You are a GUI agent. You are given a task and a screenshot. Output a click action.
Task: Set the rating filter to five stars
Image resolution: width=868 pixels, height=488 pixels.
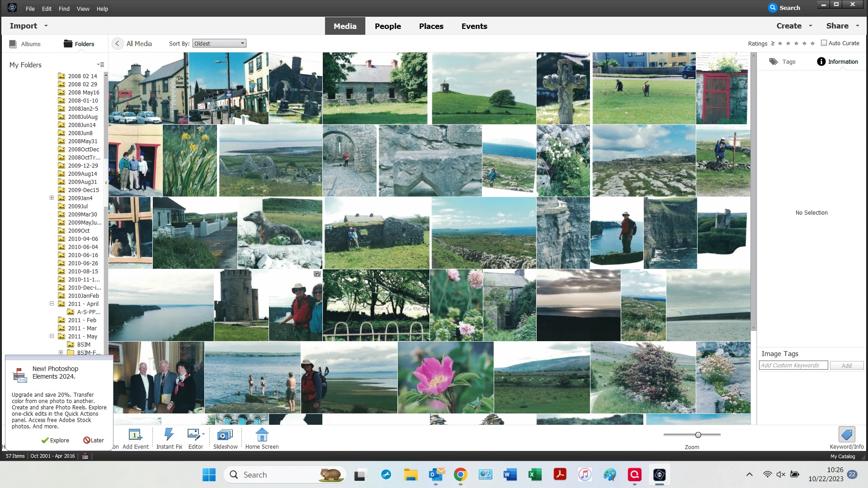[812, 44]
